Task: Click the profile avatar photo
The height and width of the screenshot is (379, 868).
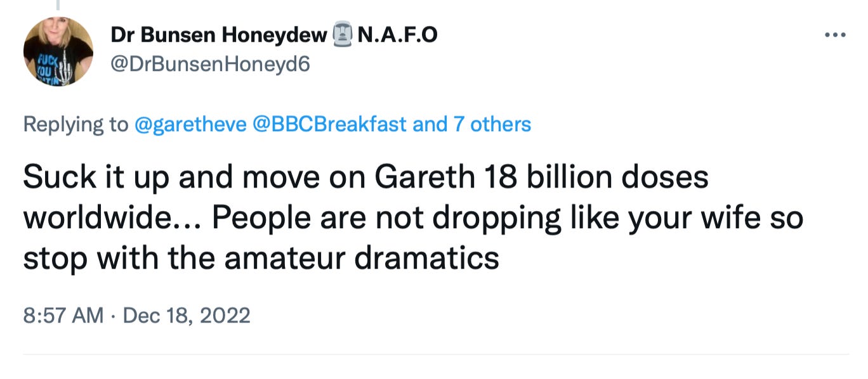Action: click(x=58, y=51)
